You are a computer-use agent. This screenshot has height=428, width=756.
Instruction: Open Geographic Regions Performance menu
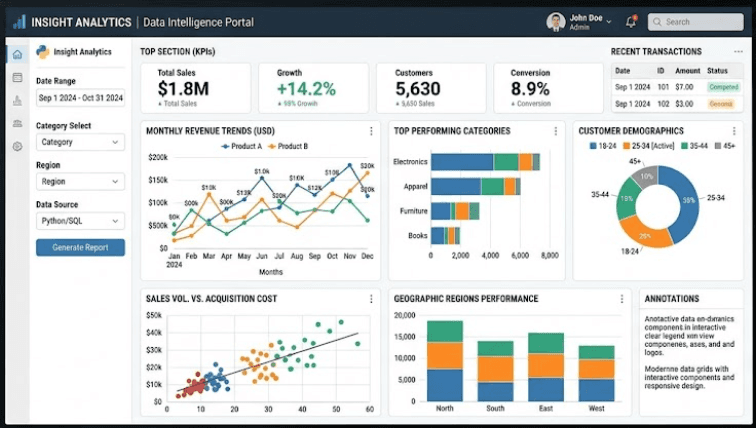click(621, 299)
